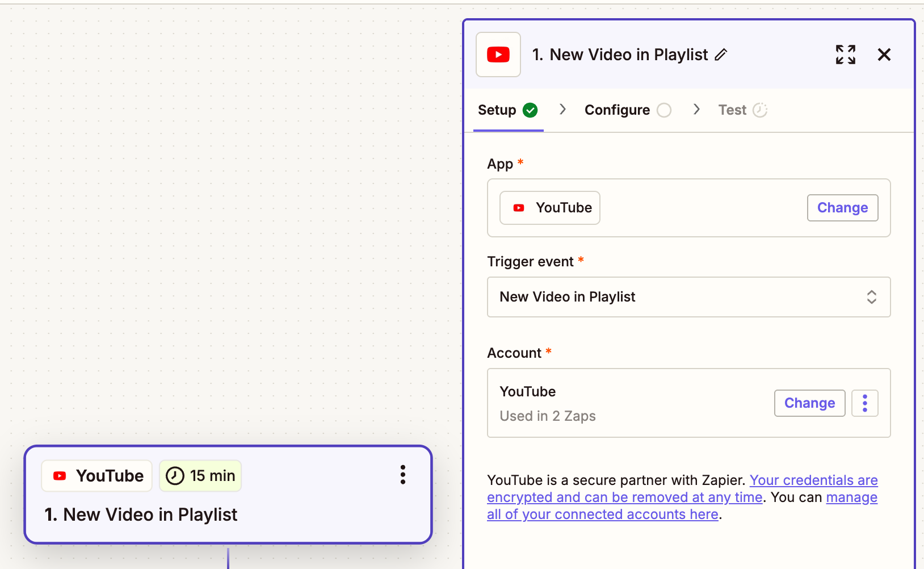Open the Setup tab

tap(508, 110)
